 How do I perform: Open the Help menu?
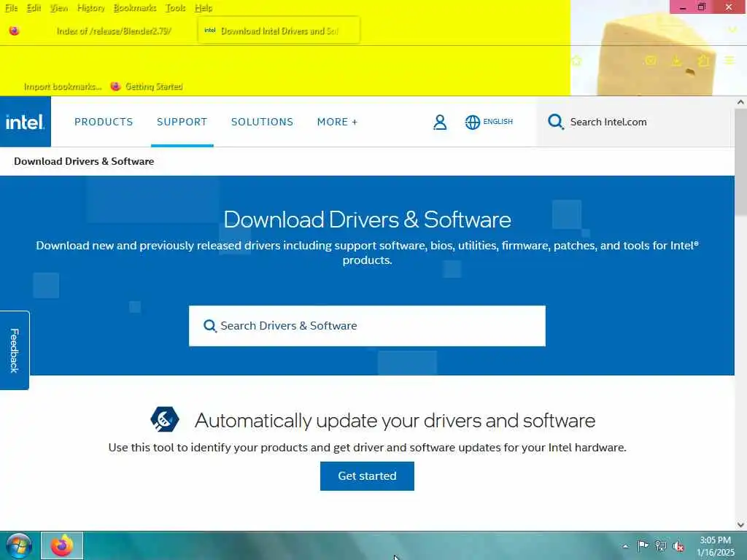pyautogui.click(x=204, y=8)
